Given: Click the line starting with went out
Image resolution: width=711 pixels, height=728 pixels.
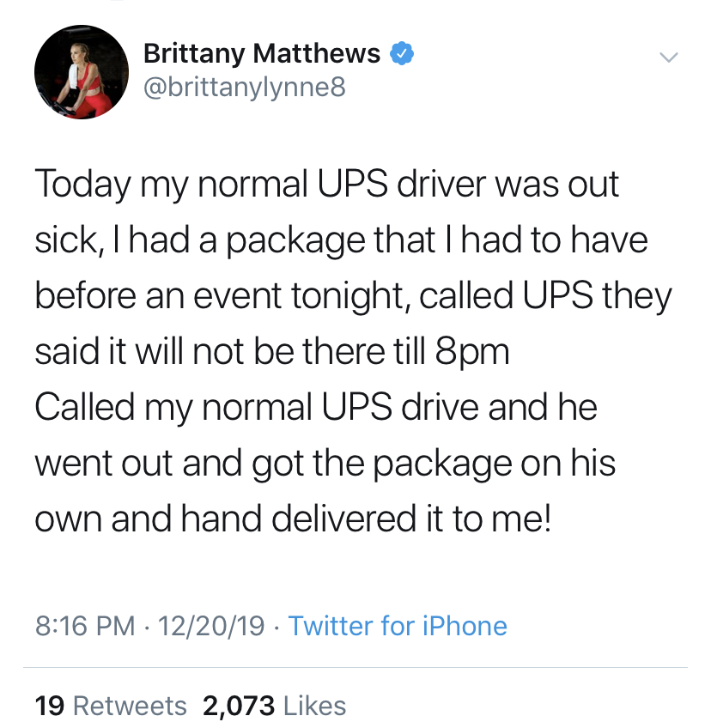Looking at the screenshot, I should (x=325, y=464).
